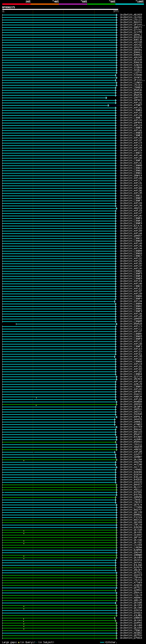Viewport: 146px width, 644px height.
Task: Click the label UniRef100_Q9FNV4
Action: coord(131,123)
